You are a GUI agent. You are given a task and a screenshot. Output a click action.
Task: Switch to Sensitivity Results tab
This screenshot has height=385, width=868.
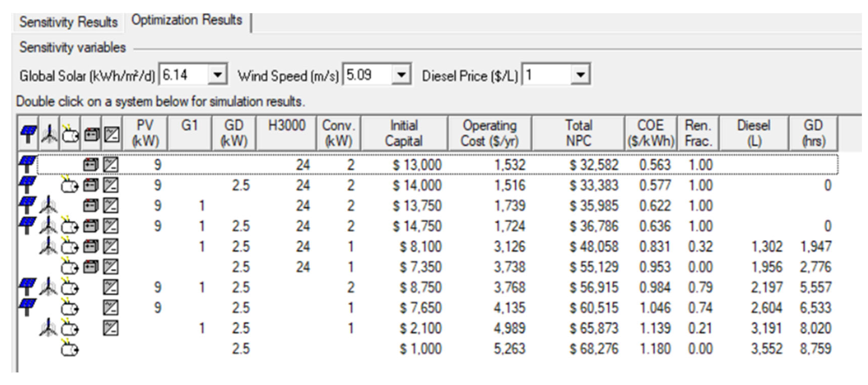pos(68,22)
